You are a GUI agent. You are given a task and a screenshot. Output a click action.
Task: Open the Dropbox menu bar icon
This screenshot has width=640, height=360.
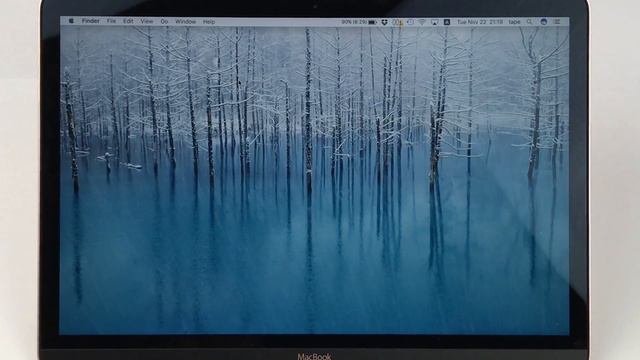tap(384, 22)
